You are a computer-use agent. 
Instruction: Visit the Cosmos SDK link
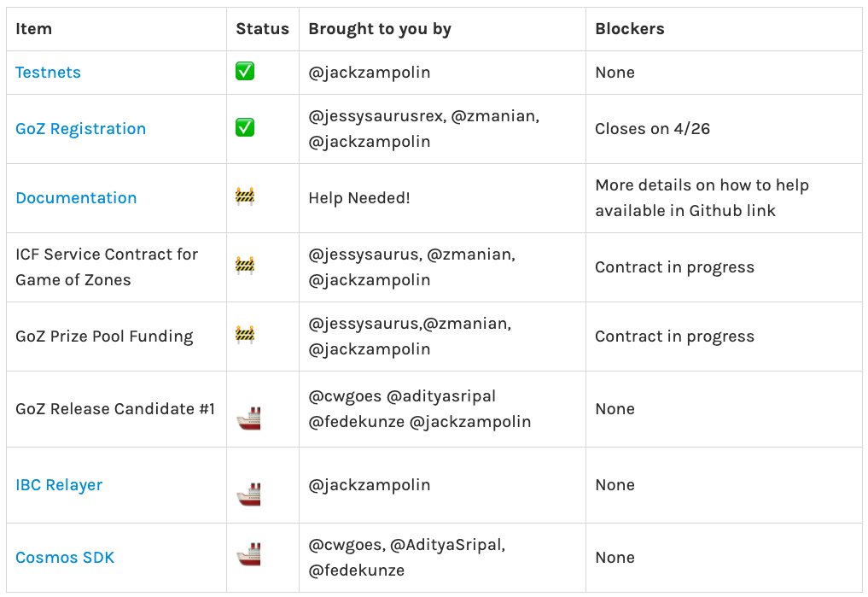click(65, 558)
